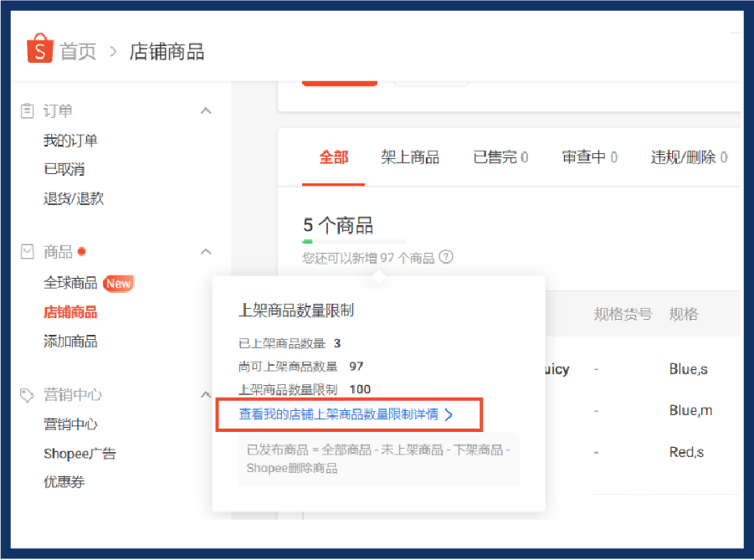Click the tag icon beside 营销中心
Screen dimensions: 754x560
pyautogui.click(x=28, y=394)
